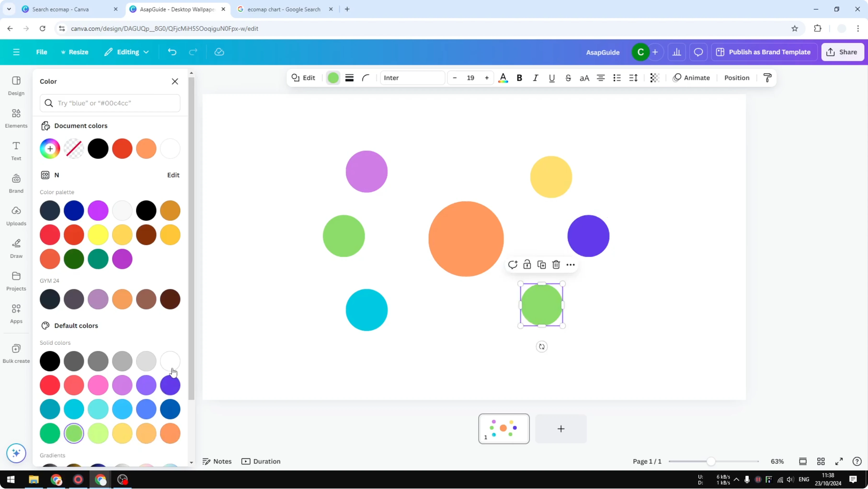The height and width of the screenshot is (489, 868).
Task: Click the Share button
Action: (842, 52)
